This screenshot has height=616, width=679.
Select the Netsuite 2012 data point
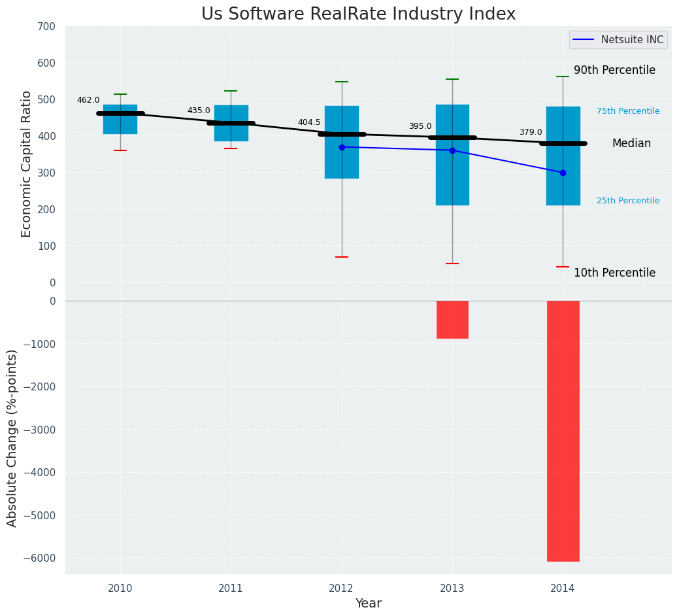(x=342, y=147)
